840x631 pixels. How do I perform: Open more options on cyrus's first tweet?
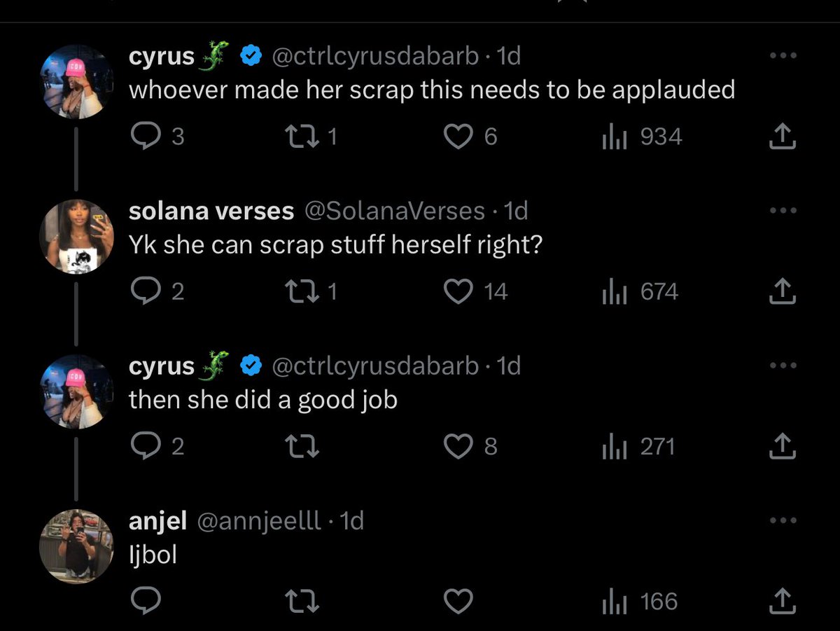(783, 55)
